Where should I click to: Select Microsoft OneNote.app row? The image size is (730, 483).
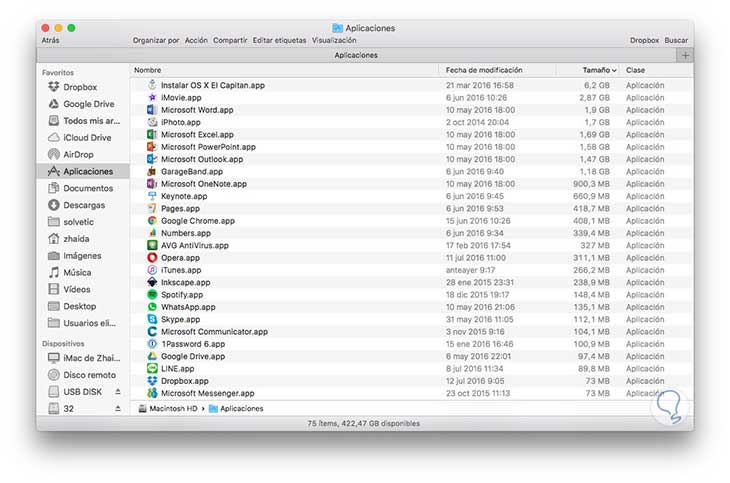[x=411, y=184]
